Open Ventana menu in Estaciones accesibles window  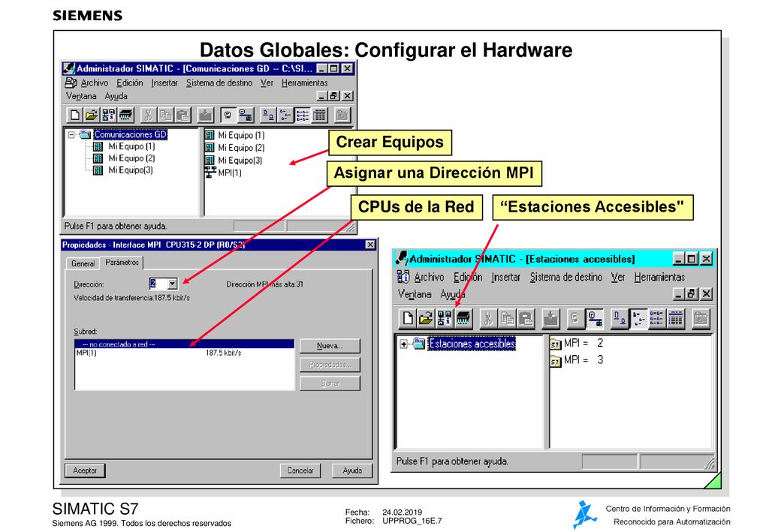coord(415,294)
